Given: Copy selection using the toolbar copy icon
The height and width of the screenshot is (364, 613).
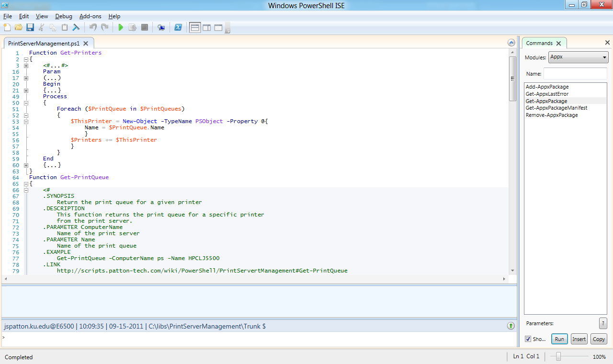Looking at the screenshot, I should [53, 27].
